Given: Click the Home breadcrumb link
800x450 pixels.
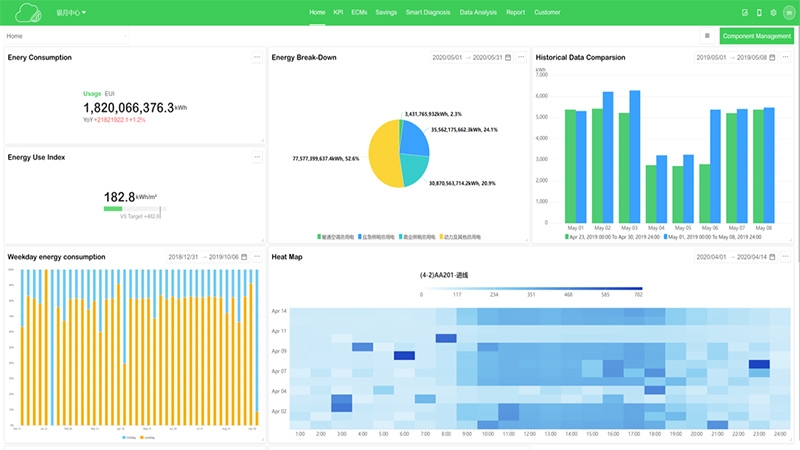Looking at the screenshot, I should [x=15, y=36].
